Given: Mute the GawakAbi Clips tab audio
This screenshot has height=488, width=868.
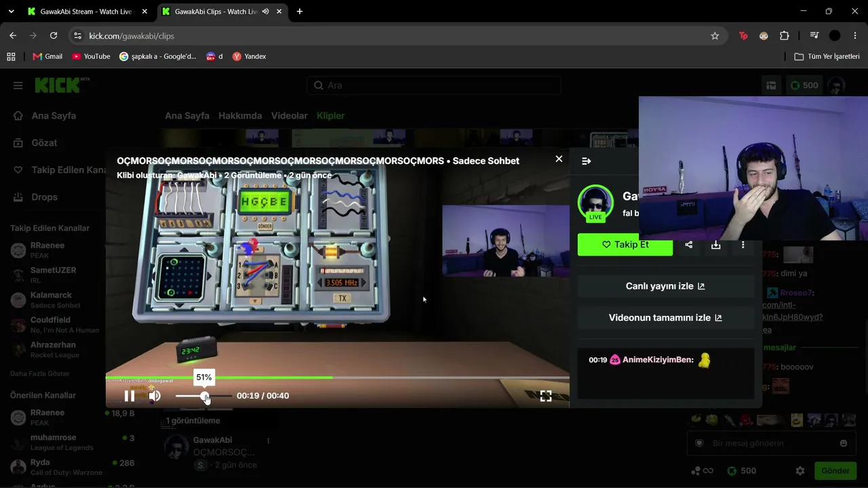Looking at the screenshot, I should [x=266, y=12].
